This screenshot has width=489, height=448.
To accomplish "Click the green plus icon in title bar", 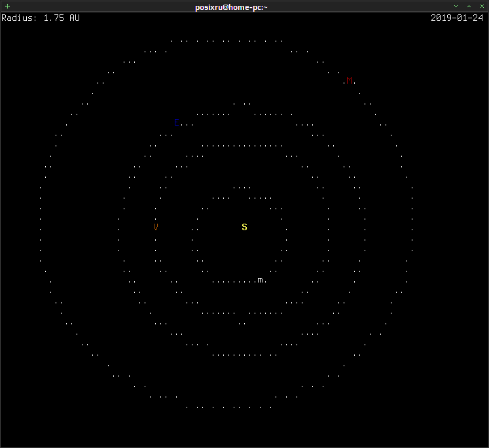I will click(7, 7).
